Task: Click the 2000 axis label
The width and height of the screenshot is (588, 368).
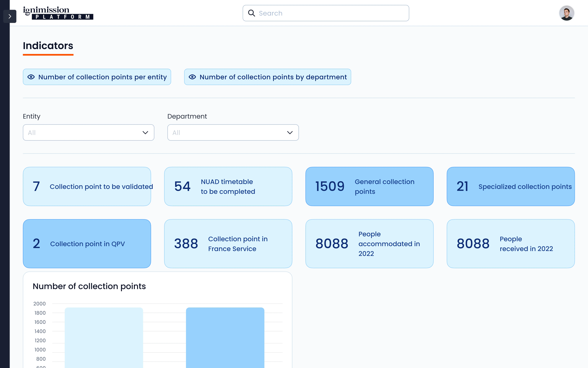Action: click(39, 303)
